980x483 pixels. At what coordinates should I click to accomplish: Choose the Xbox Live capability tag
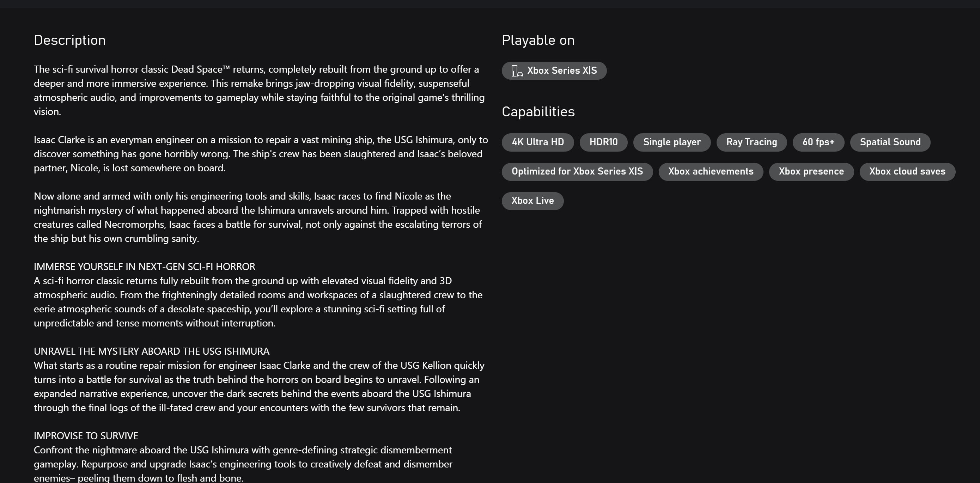tap(532, 201)
